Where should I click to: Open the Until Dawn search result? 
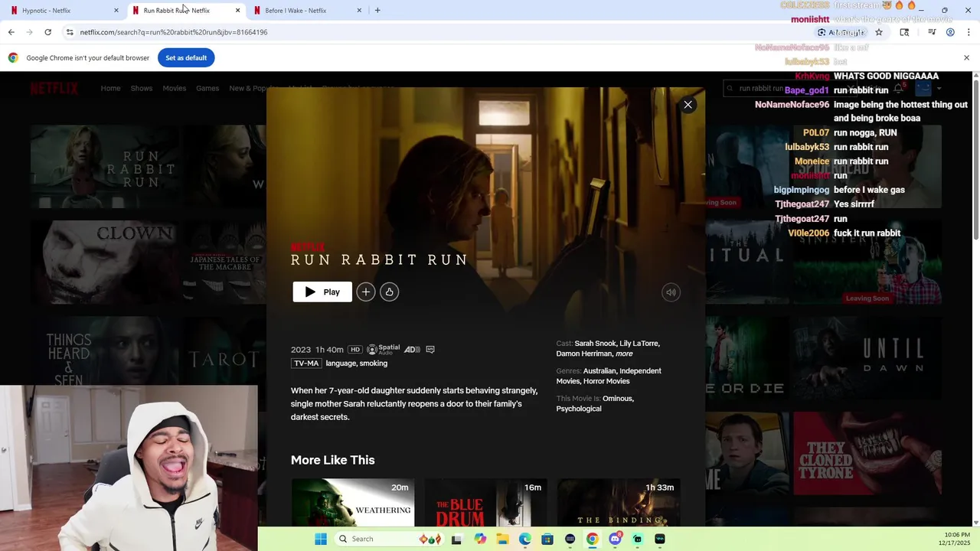(867, 358)
